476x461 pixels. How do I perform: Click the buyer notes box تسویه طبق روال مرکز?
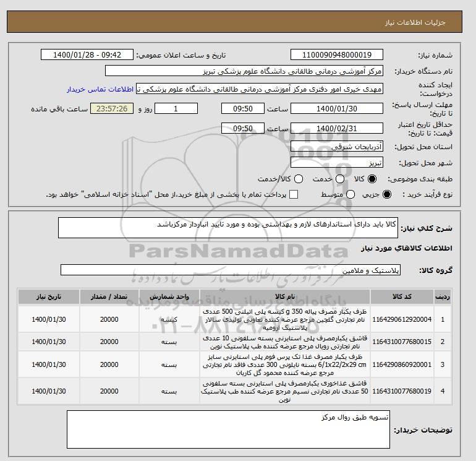[x=228, y=429]
